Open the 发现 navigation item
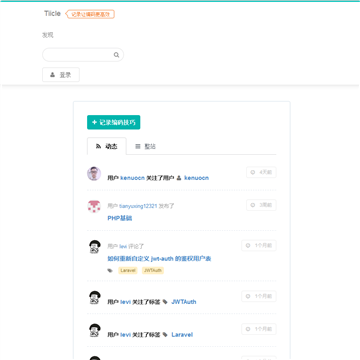The width and height of the screenshot is (360, 360). pos(48,35)
